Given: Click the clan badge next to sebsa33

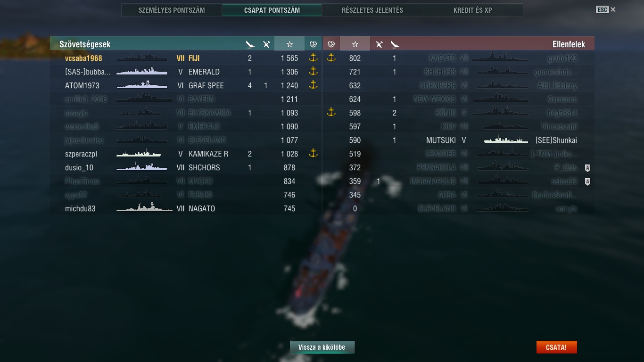Looking at the screenshot, I should tap(587, 181).
